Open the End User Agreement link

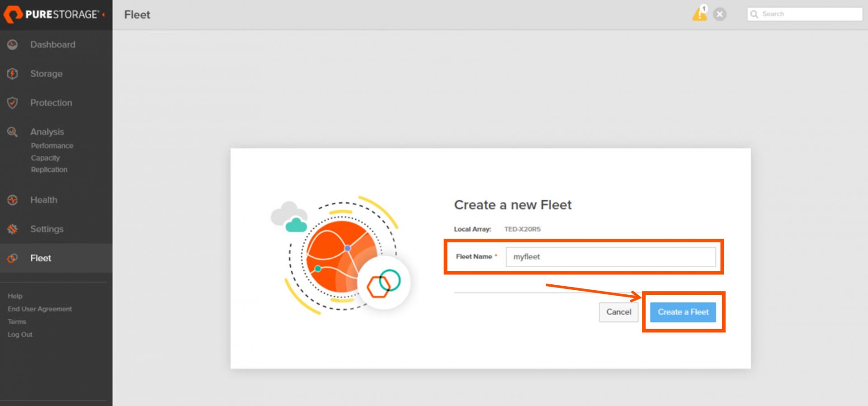(x=40, y=309)
